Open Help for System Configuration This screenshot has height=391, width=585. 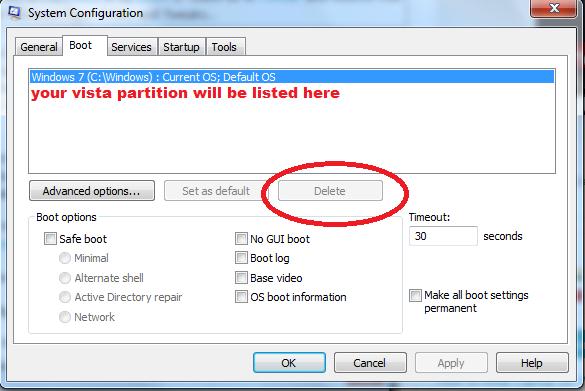click(x=532, y=363)
